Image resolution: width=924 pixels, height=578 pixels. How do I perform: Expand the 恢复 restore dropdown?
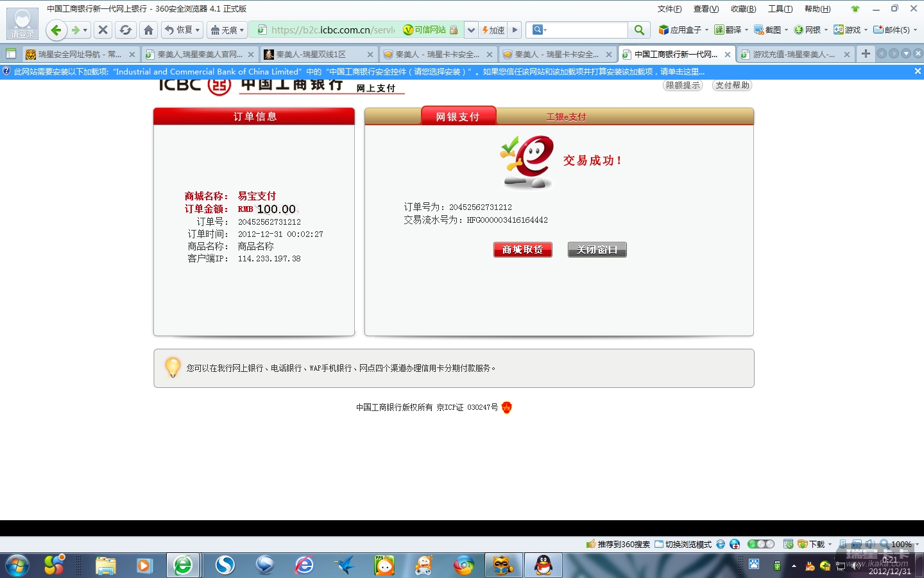pyautogui.click(x=198, y=30)
